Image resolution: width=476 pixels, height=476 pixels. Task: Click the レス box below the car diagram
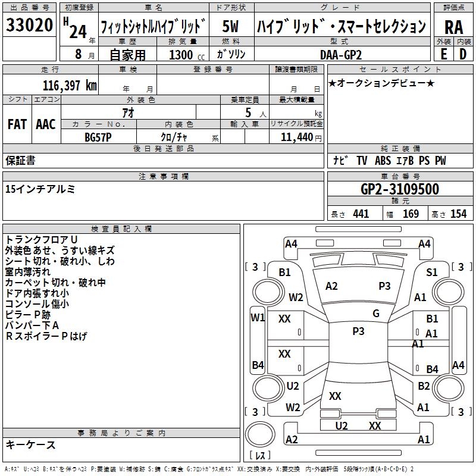pos(260,455)
